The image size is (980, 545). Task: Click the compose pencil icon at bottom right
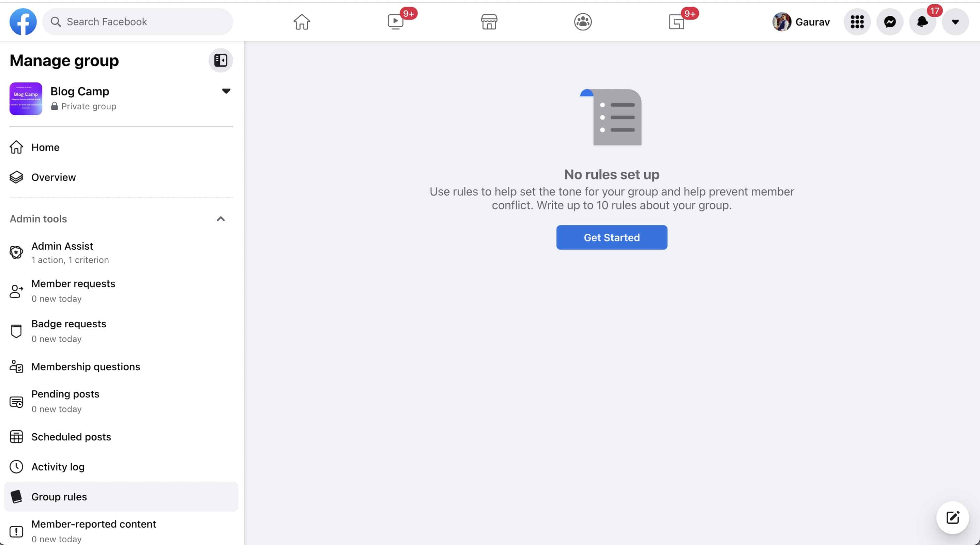[x=953, y=517]
